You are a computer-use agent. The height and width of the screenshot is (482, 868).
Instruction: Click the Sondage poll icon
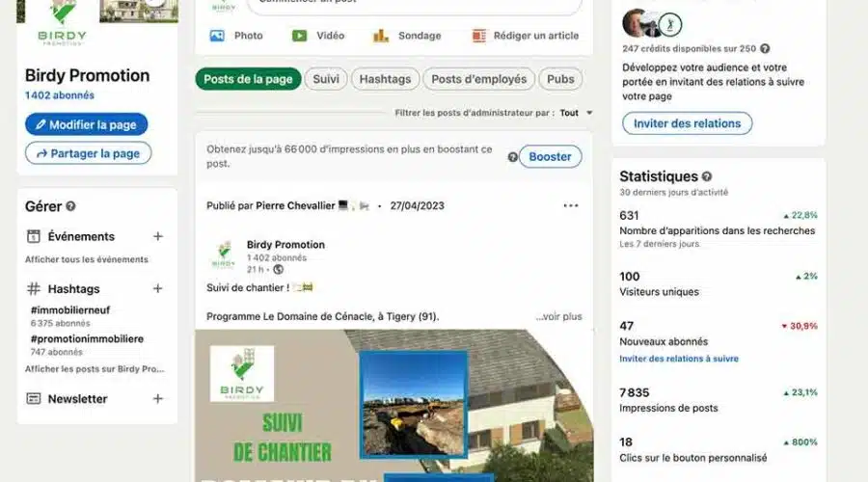(x=381, y=36)
